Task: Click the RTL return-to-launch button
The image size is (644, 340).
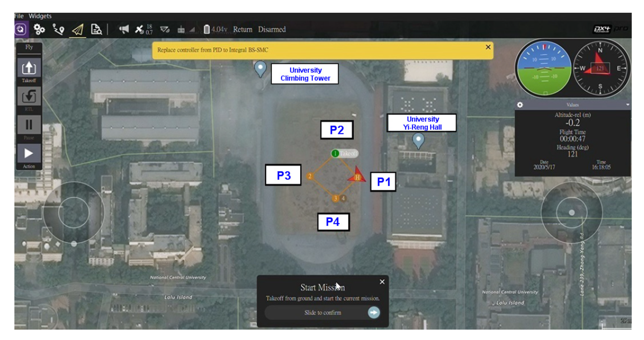Action: 29,97
